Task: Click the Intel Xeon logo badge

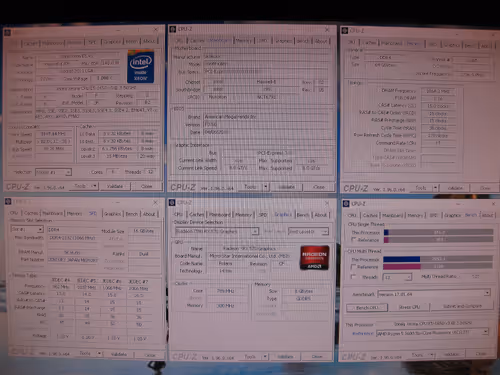Action: [x=140, y=67]
